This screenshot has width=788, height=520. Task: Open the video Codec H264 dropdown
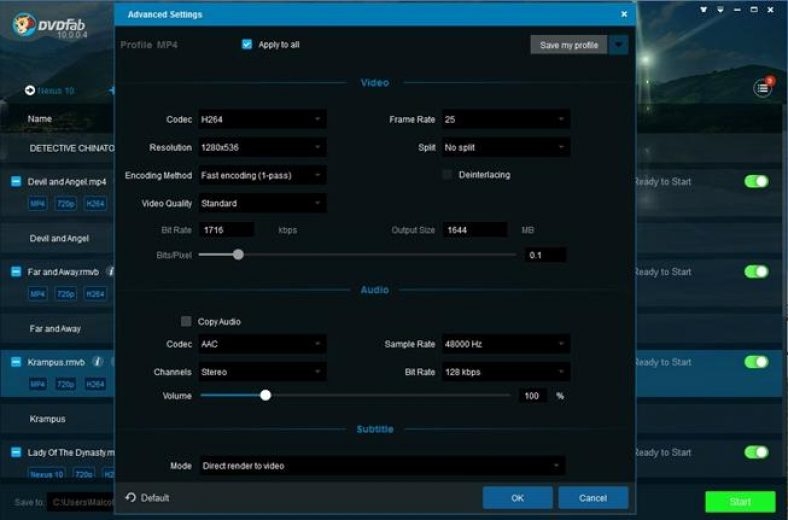tap(262, 120)
